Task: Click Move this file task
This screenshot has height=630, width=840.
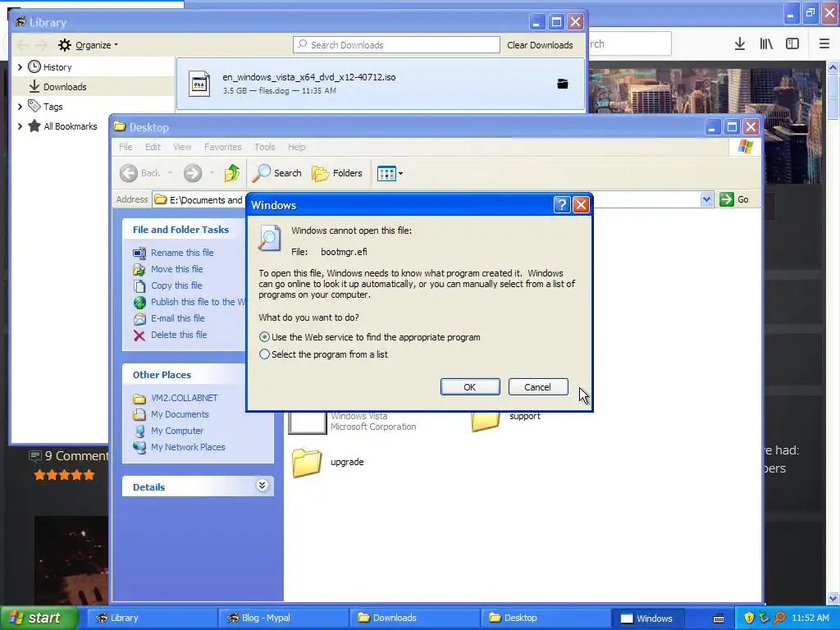Action: click(x=177, y=269)
